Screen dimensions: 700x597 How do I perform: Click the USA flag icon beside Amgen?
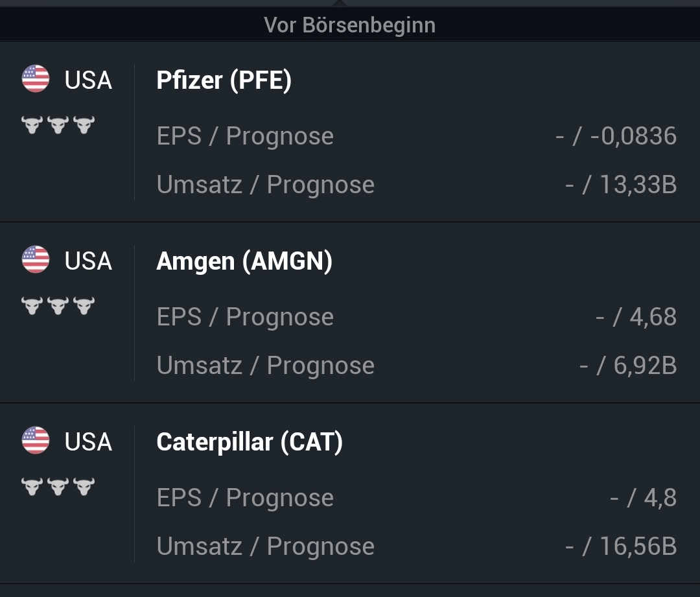(36, 260)
